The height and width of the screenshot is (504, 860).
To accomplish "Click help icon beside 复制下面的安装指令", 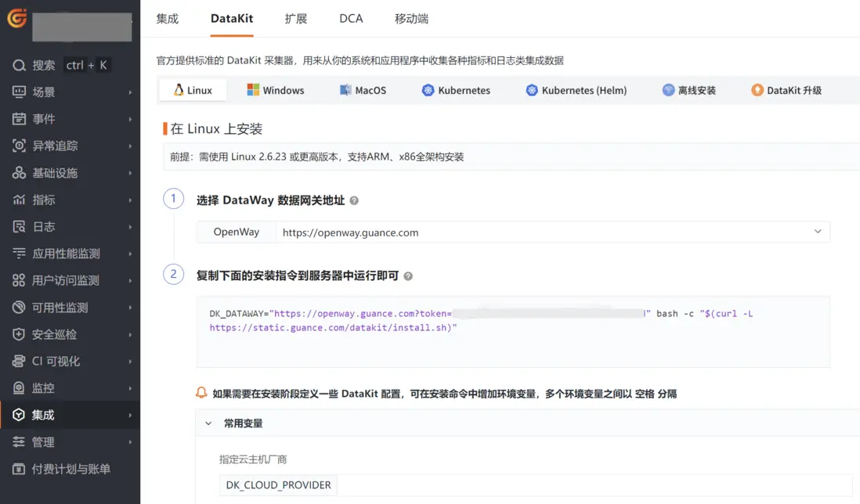I will pyautogui.click(x=408, y=276).
